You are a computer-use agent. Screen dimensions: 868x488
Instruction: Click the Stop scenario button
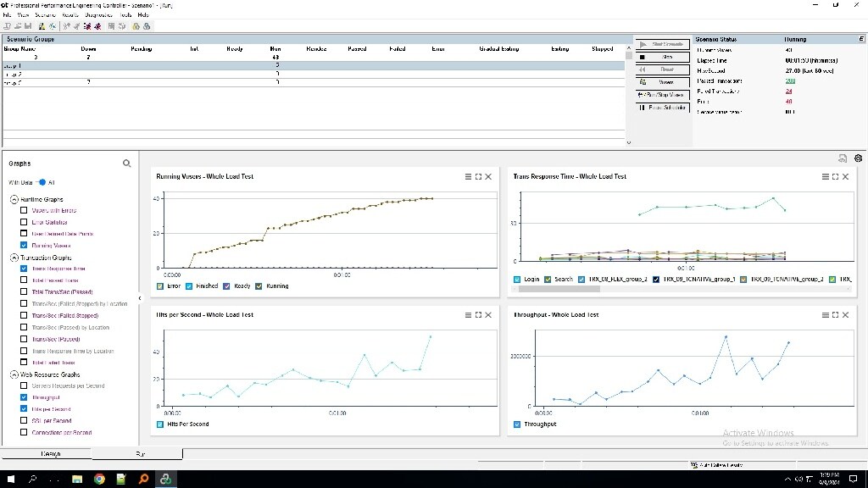[660, 57]
